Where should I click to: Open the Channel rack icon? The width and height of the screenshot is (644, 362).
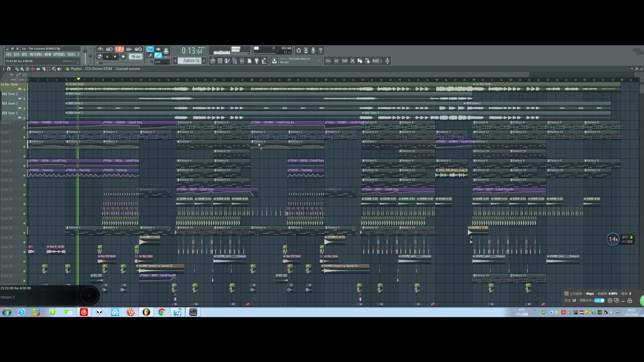(x=220, y=61)
